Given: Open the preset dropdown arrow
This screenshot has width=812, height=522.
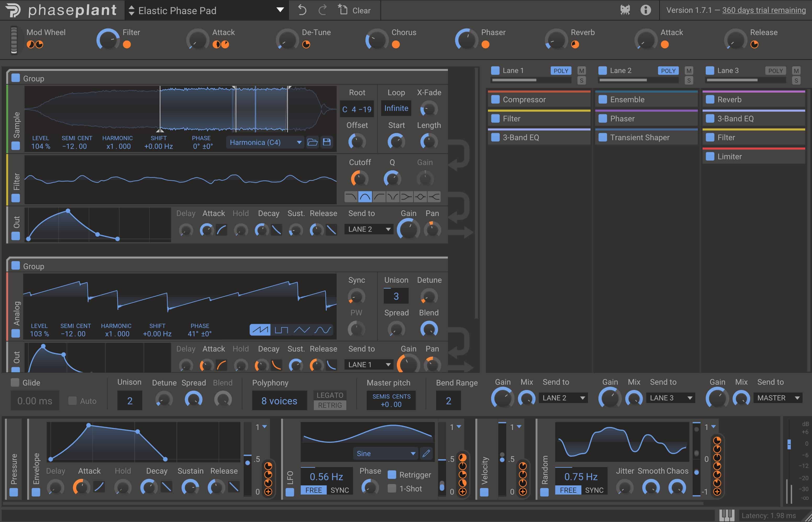Looking at the screenshot, I should coord(280,10).
